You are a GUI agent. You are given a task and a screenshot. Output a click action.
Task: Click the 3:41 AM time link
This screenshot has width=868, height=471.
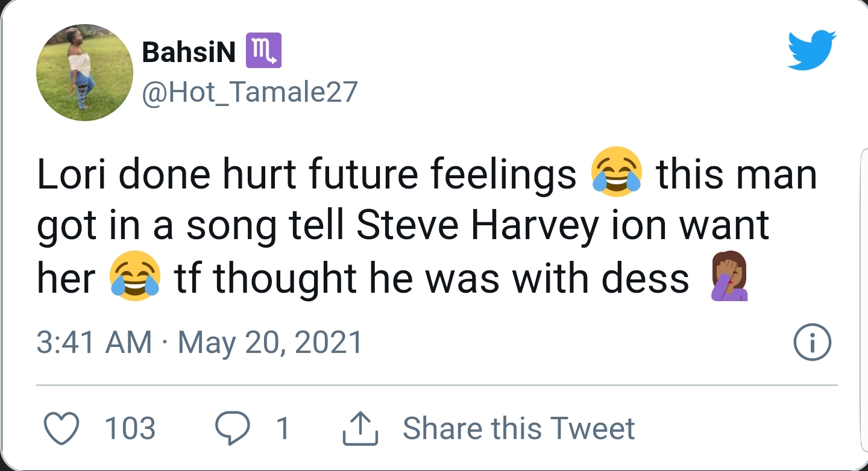coord(94,343)
